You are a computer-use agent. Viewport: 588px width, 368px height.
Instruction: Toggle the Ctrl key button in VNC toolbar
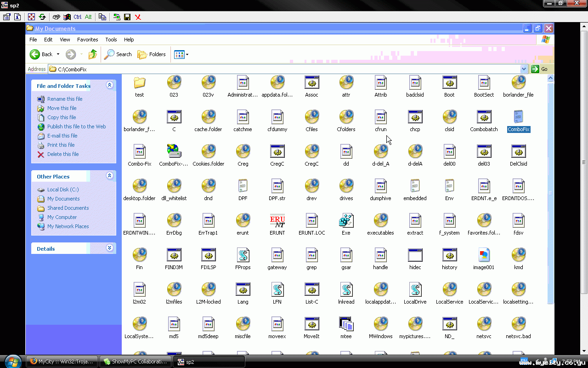click(x=77, y=17)
